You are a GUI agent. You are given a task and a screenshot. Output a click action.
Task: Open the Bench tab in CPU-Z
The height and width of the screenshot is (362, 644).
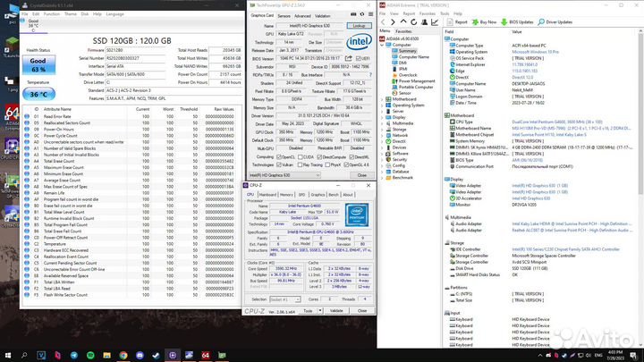[334, 195]
